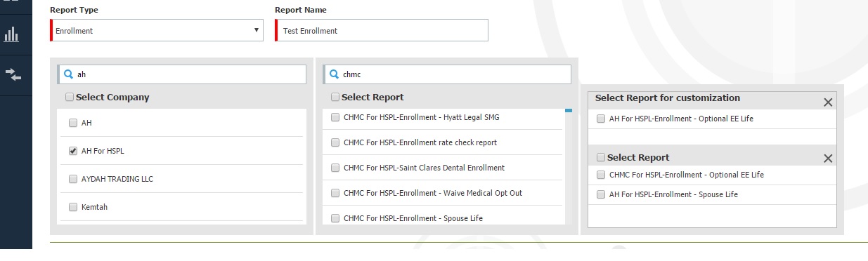868x261 pixels.
Task: Click 'CHMC For HSPL-Saint Clares Dental Enrollment' text
Action: click(x=425, y=168)
